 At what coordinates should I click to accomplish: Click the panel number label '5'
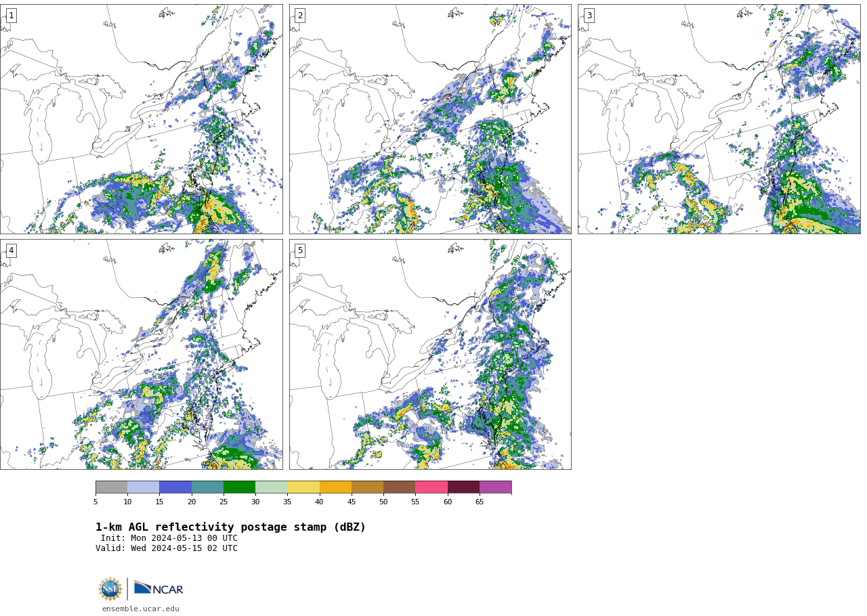300,250
